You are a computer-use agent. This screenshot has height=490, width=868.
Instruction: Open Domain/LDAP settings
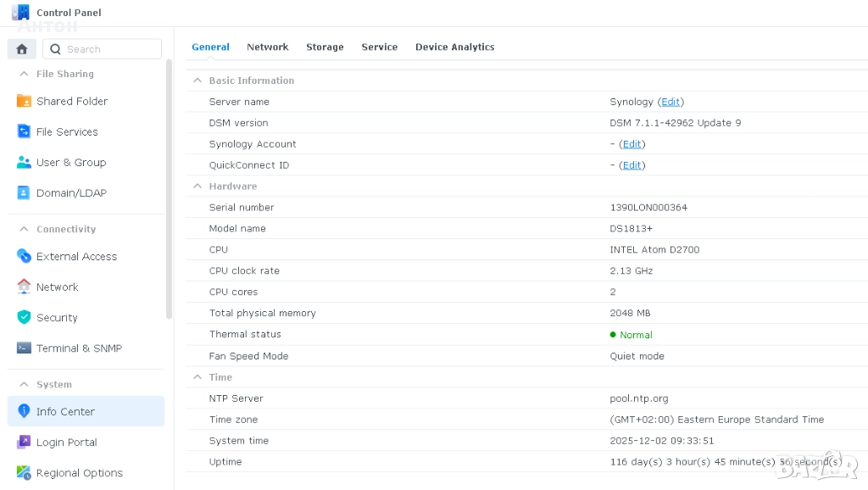coord(70,192)
